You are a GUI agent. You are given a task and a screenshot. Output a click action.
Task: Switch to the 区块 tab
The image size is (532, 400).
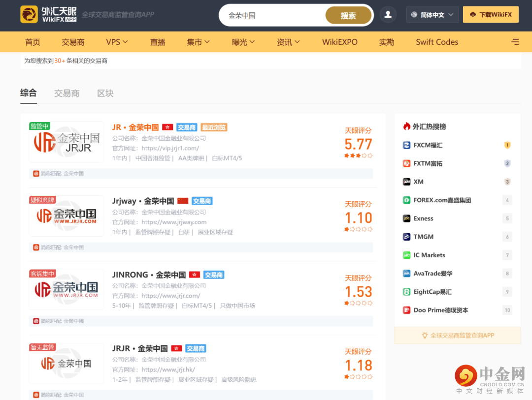pos(105,93)
